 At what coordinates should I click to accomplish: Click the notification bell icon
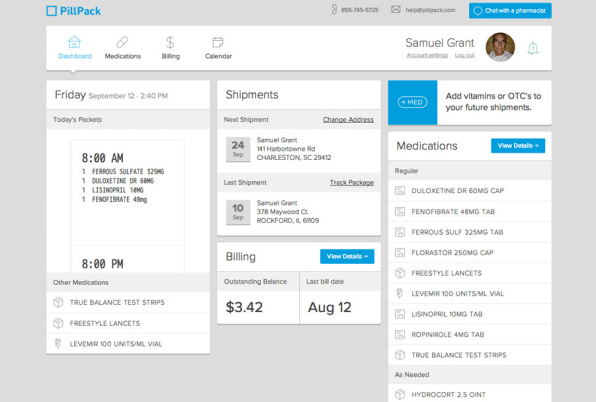(x=533, y=48)
